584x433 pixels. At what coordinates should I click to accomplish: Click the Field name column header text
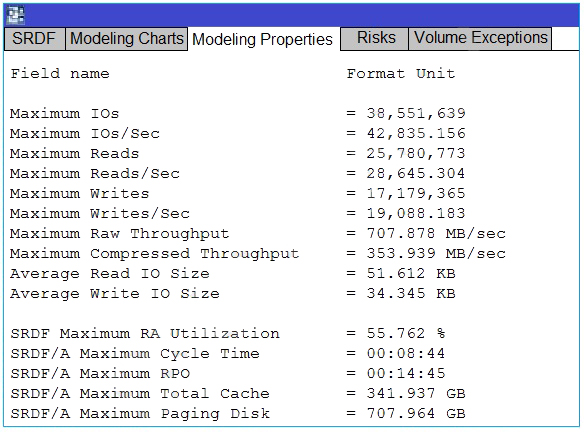(60, 73)
